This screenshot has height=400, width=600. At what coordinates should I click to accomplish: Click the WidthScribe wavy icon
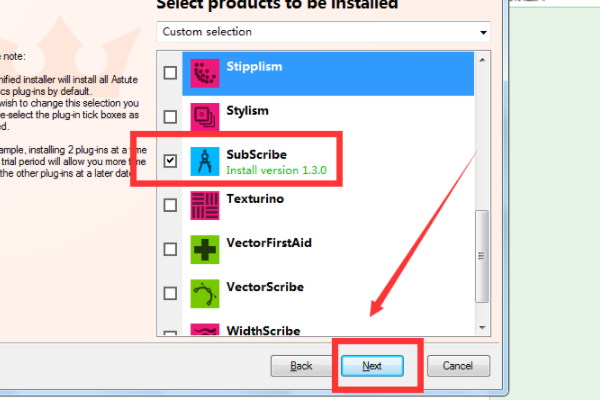point(205,330)
